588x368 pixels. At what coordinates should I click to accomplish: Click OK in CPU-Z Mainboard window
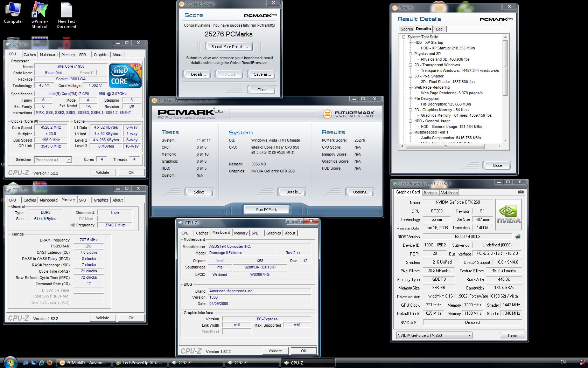[303, 351]
